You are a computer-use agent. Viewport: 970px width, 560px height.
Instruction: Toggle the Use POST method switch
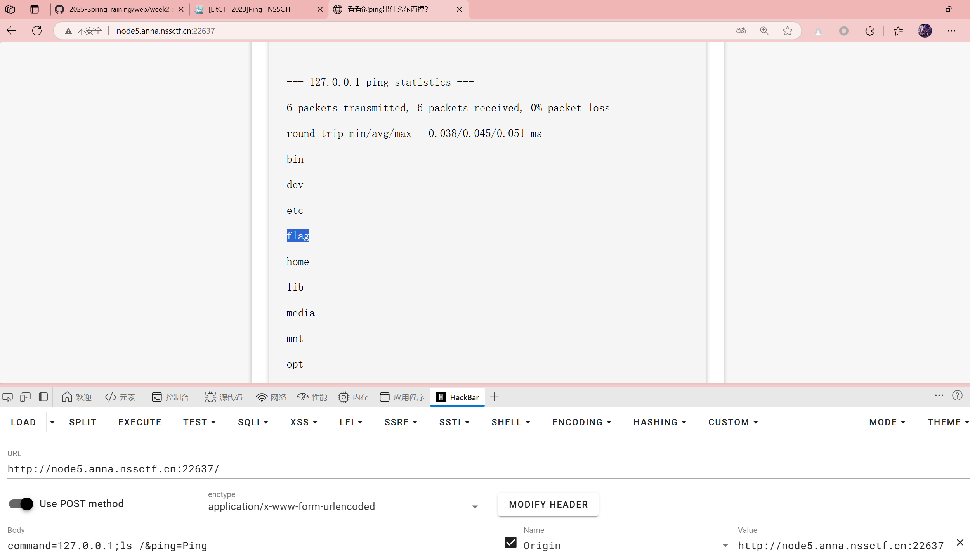pos(21,504)
